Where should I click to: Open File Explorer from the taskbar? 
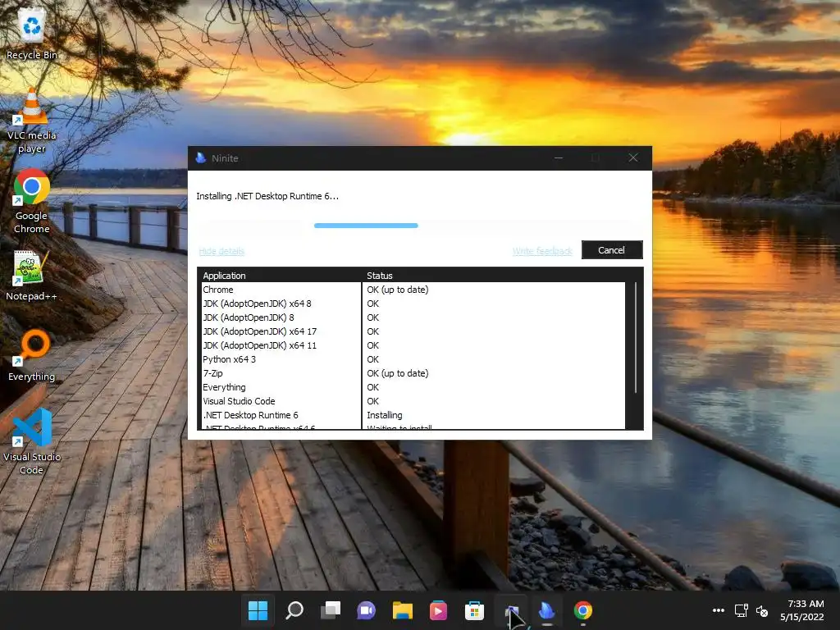click(x=402, y=610)
